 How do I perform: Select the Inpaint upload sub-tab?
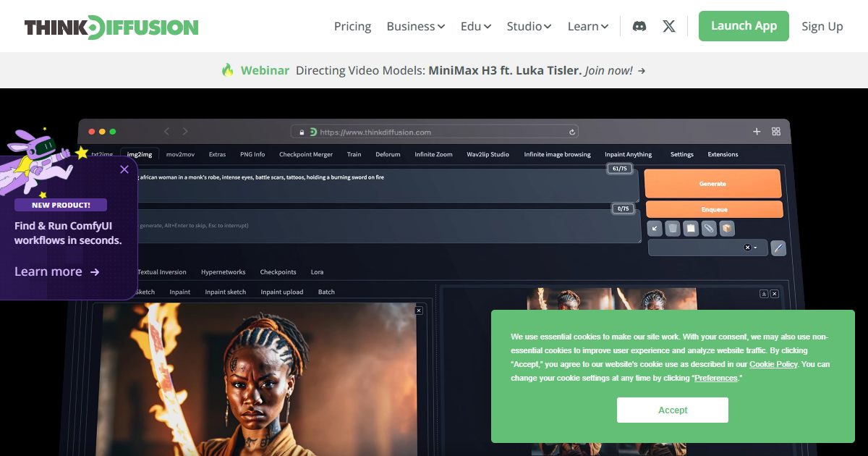(281, 292)
